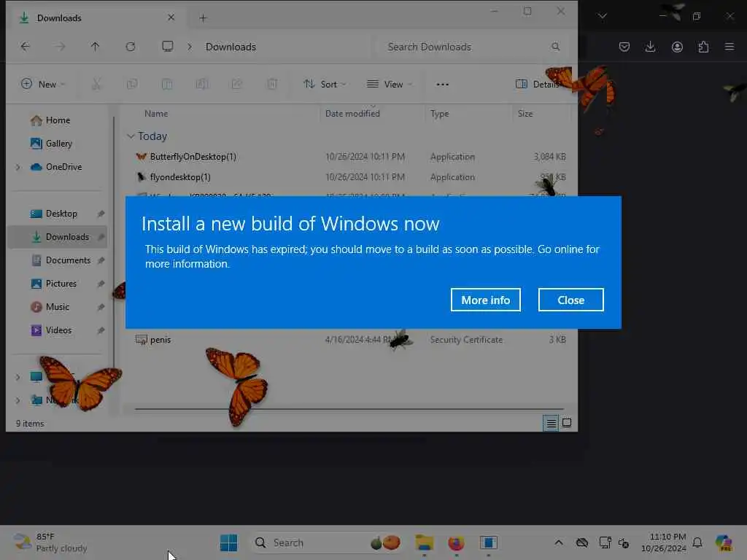The image size is (747, 560).
Task: Sort by Name column header
Action: pyautogui.click(x=156, y=114)
